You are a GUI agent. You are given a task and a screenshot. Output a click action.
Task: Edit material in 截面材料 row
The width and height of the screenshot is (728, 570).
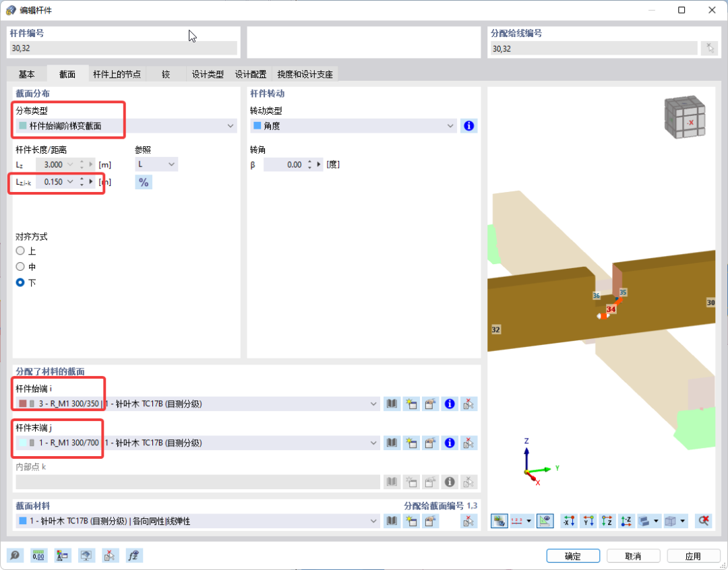430,521
